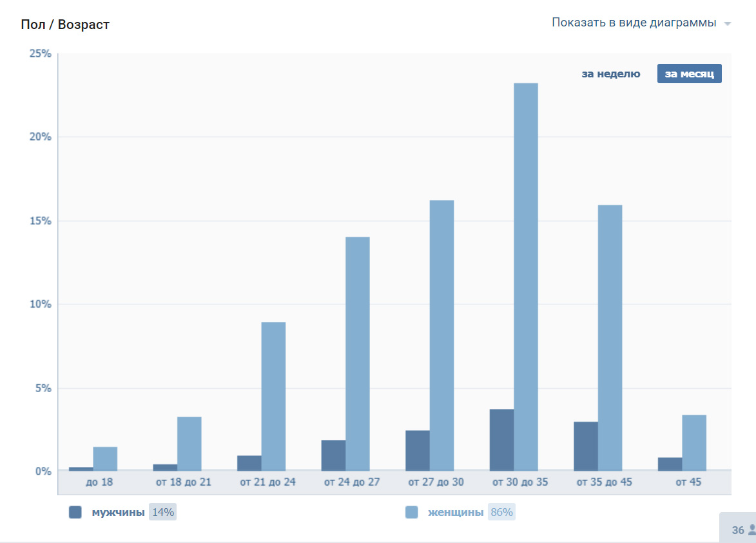Open the 'Показать в виде диаграммы' dropdown

tap(641, 23)
